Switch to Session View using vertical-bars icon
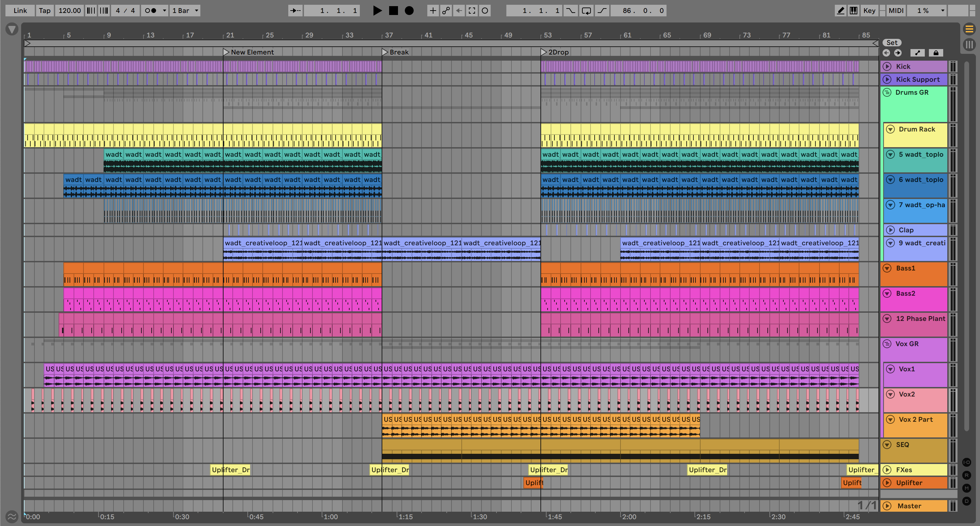The height and width of the screenshot is (526, 980). (969, 45)
